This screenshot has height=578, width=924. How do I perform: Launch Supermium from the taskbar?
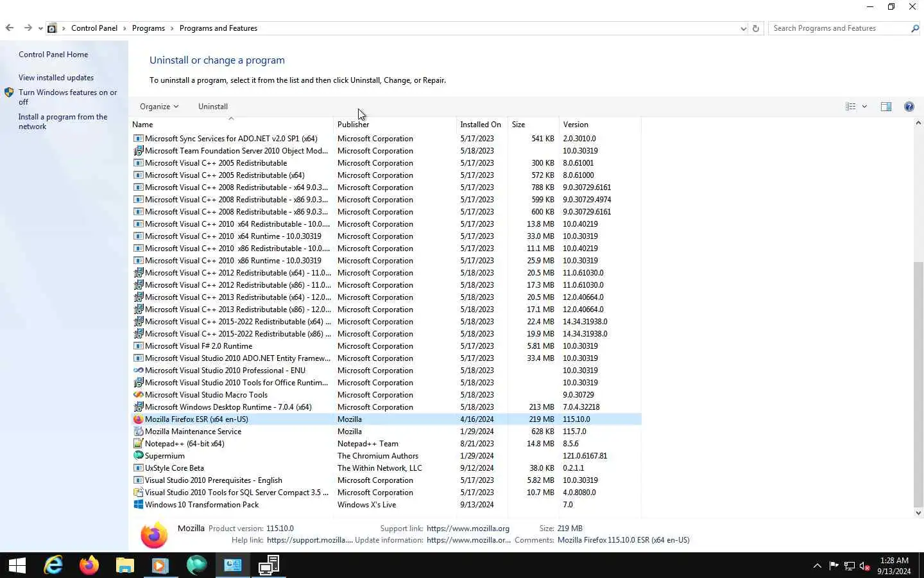(196, 565)
